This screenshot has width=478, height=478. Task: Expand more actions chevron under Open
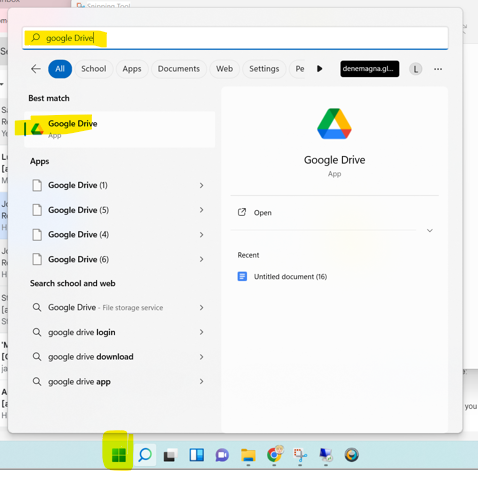(430, 230)
